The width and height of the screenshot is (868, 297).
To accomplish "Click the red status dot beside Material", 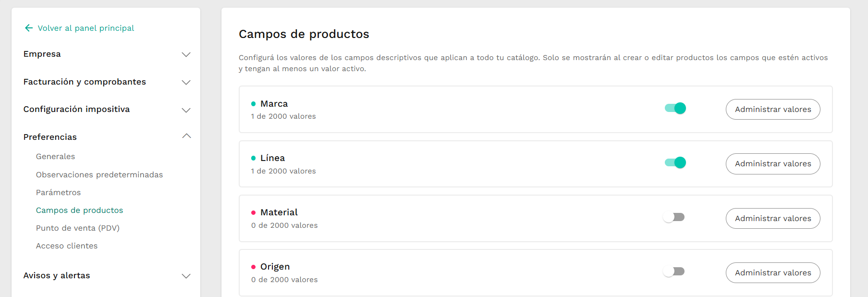I will tap(253, 212).
